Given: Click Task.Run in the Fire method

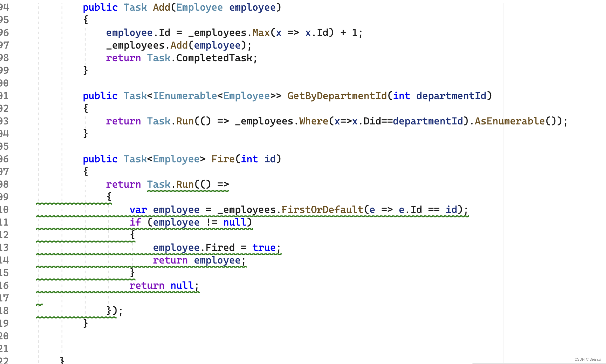Looking at the screenshot, I should (170, 184).
